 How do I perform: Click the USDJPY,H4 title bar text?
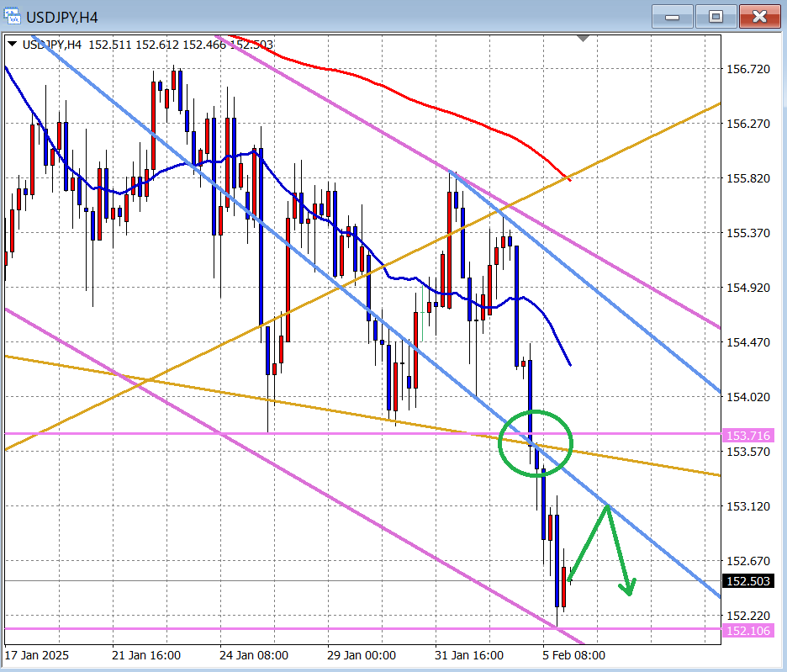coord(66,17)
